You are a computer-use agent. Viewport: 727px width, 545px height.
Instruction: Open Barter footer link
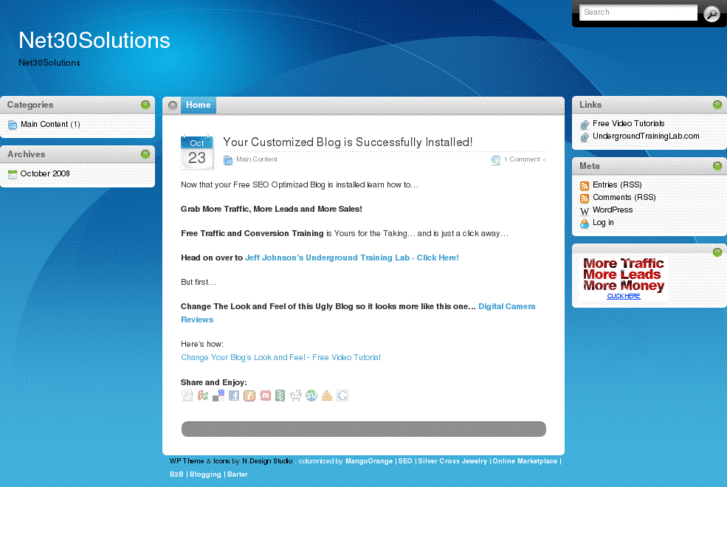(237, 474)
